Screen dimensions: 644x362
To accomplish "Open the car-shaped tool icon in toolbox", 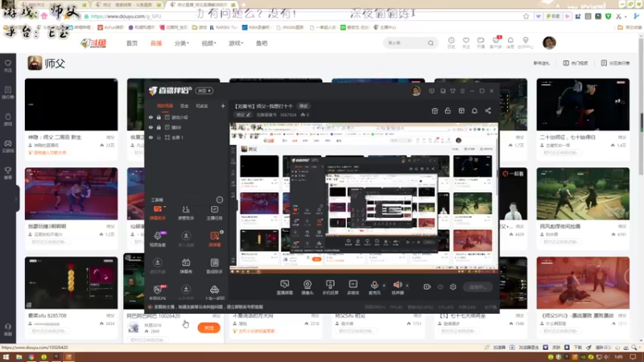I will (214, 292).
